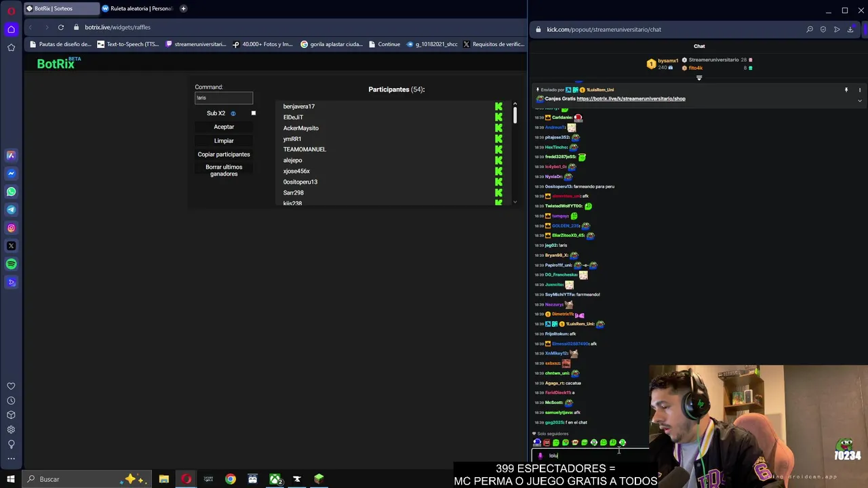Click the Aceptar button
Viewport: 868px width, 488px height.
[x=224, y=127]
